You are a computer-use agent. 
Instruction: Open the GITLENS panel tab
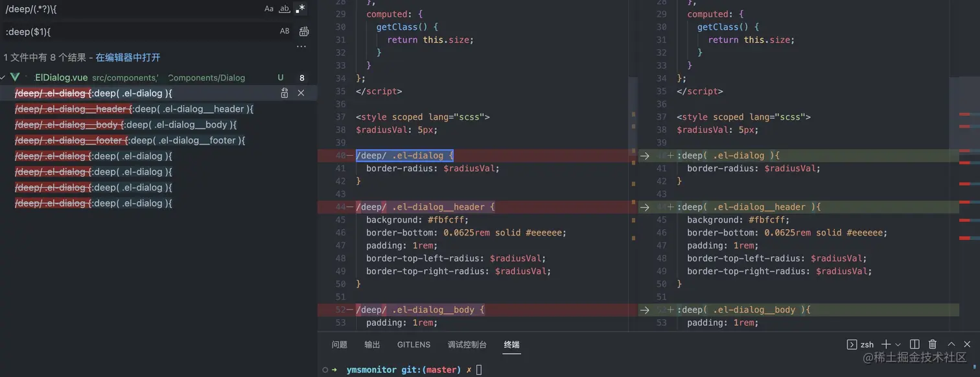[x=414, y=345]
